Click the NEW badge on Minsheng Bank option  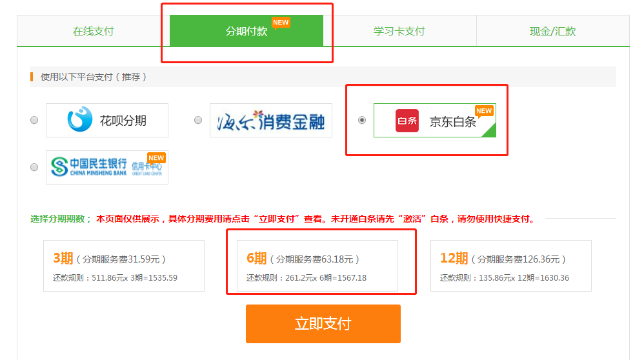click(156, 158)
